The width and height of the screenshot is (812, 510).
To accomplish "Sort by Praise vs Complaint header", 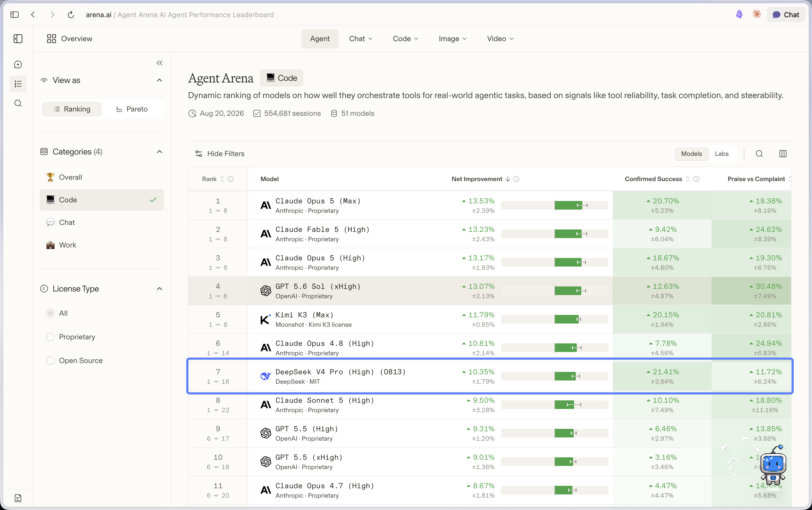I will [759, 179].
